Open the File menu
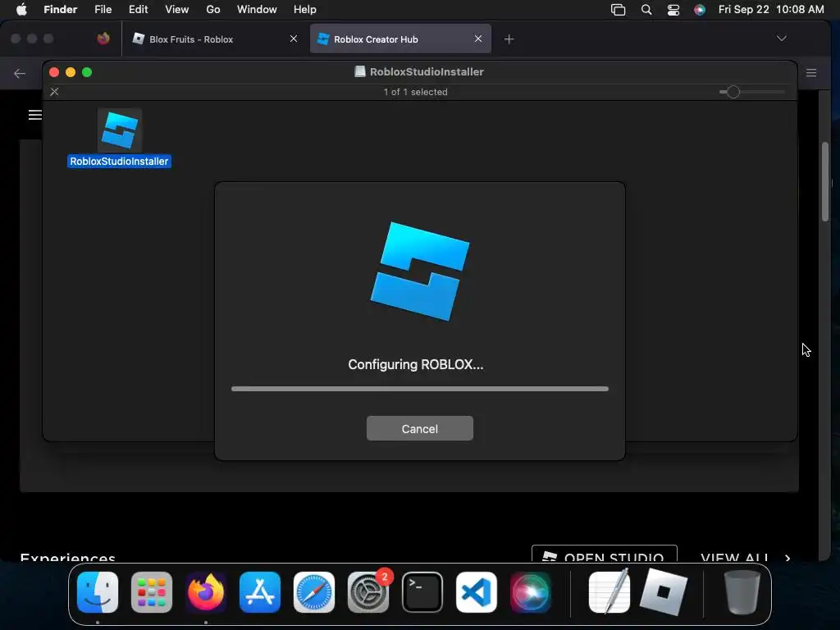 click(103, 9)
